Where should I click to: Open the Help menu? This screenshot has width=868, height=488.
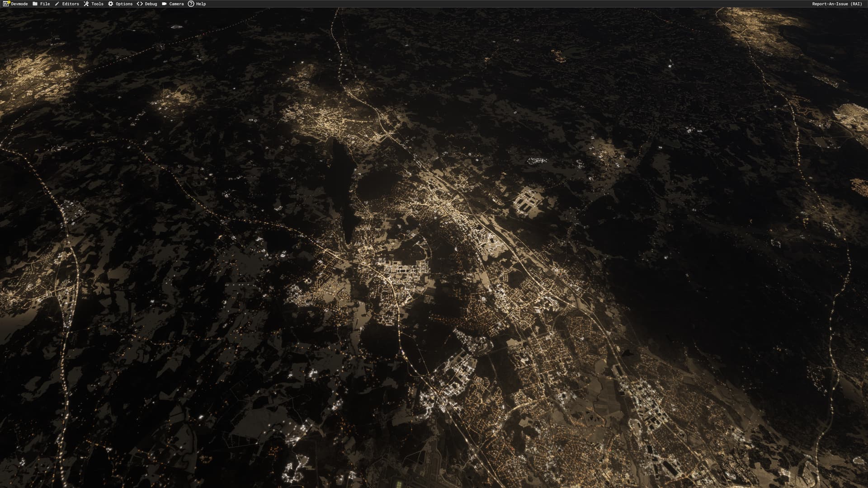(201, 4)
